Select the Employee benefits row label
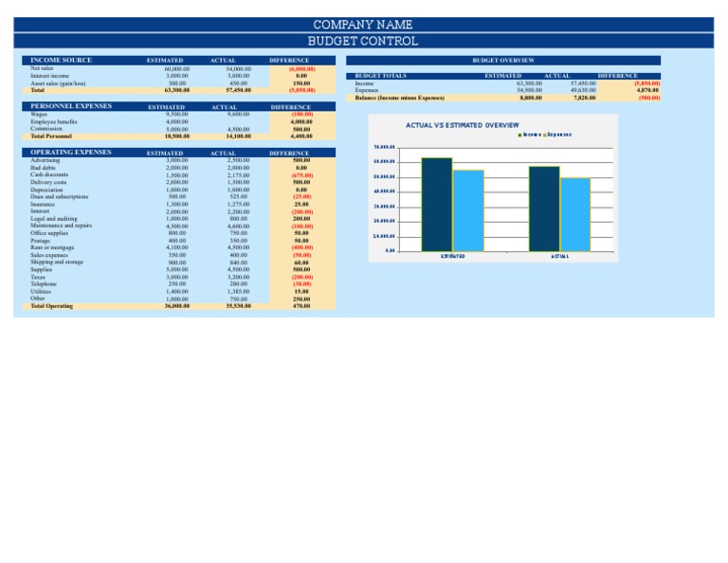 coord(54,121)
